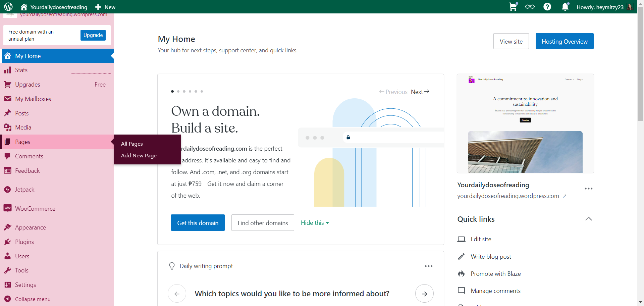Click the Feedback form icon

8,171
